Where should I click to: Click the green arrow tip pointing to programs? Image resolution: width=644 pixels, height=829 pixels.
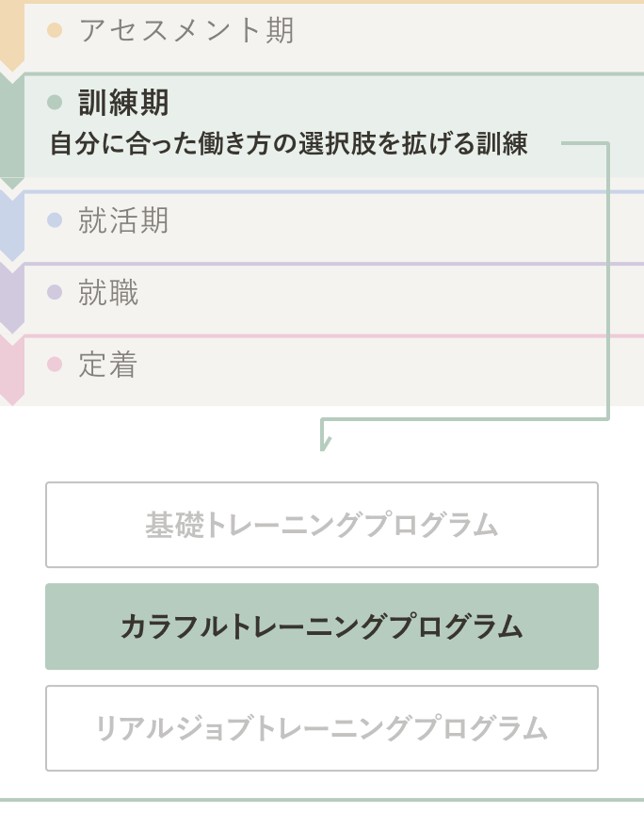pos(324,443)
